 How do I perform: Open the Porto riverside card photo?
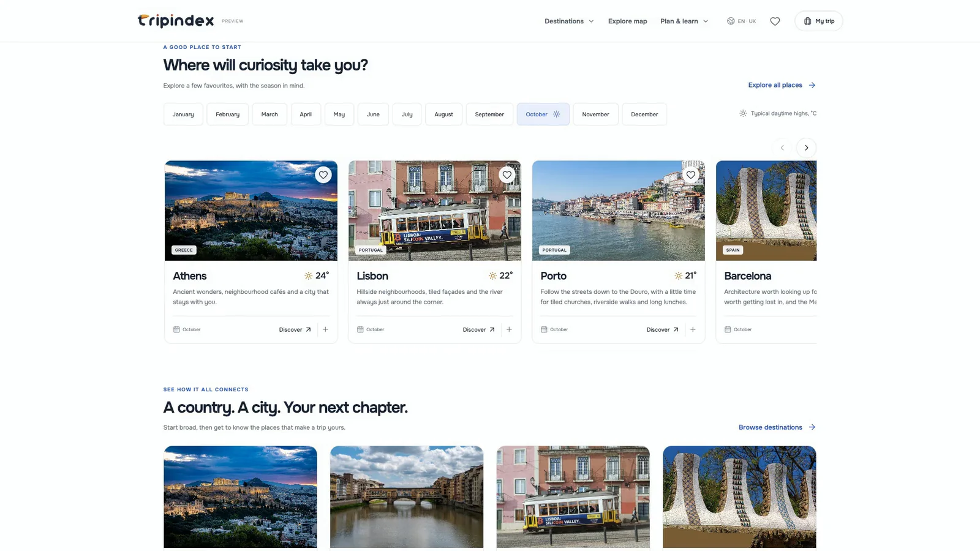(619, 211)
